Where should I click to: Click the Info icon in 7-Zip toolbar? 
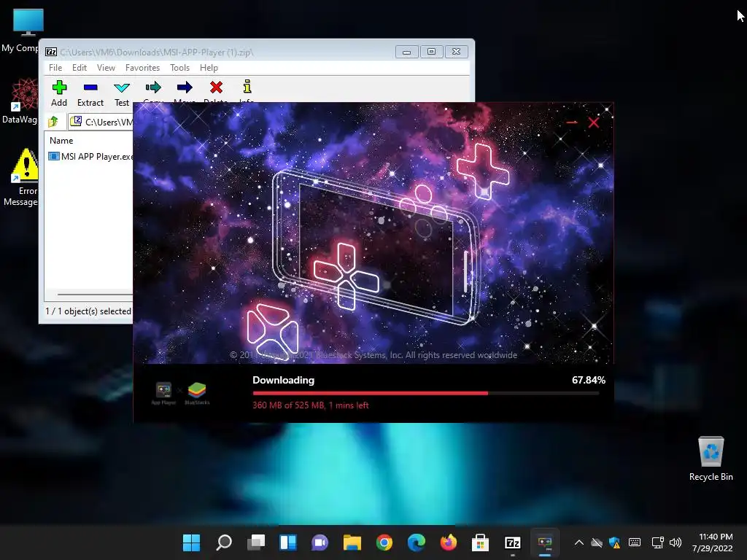(x=247, y=87)
